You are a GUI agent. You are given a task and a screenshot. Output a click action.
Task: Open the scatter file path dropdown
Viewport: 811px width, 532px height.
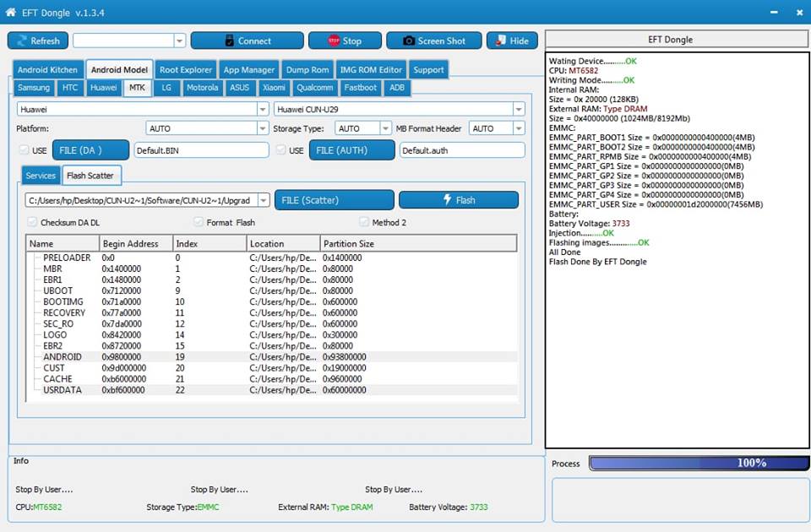pos(264,200)
